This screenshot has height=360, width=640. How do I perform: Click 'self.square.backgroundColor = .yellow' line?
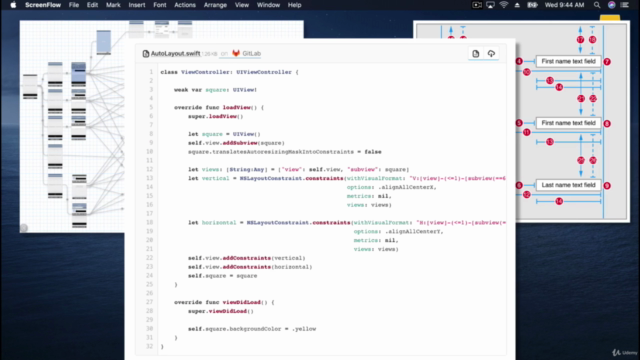point(252,329)
